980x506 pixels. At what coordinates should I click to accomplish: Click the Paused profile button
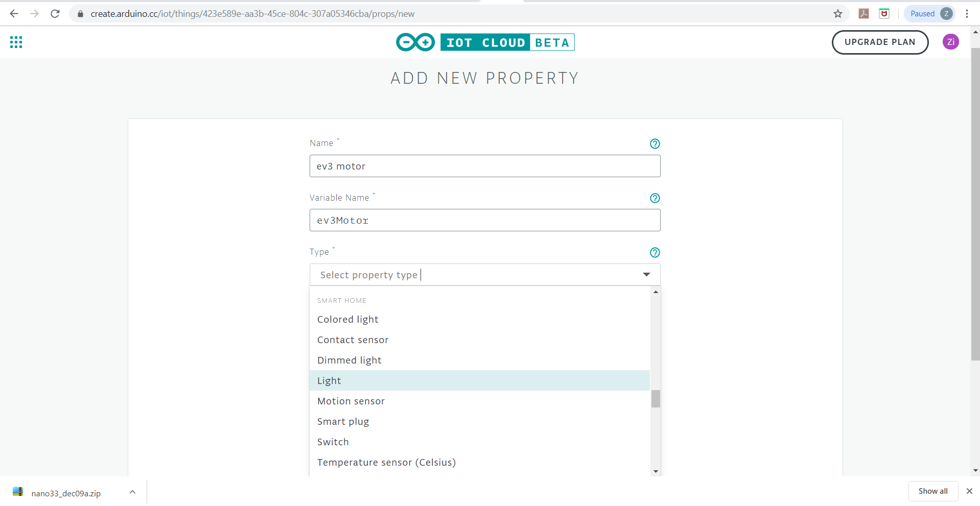[x=929, y=14]
